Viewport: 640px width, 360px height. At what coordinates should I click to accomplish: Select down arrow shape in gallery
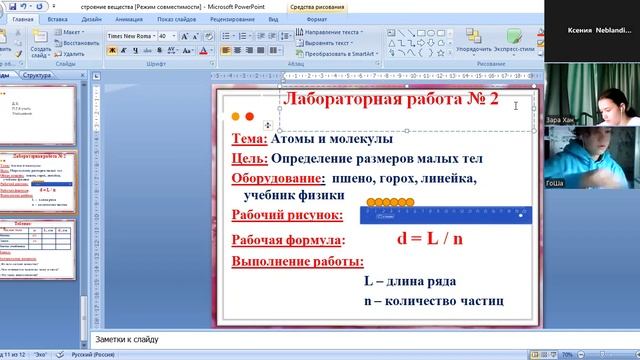coord(431,43)
